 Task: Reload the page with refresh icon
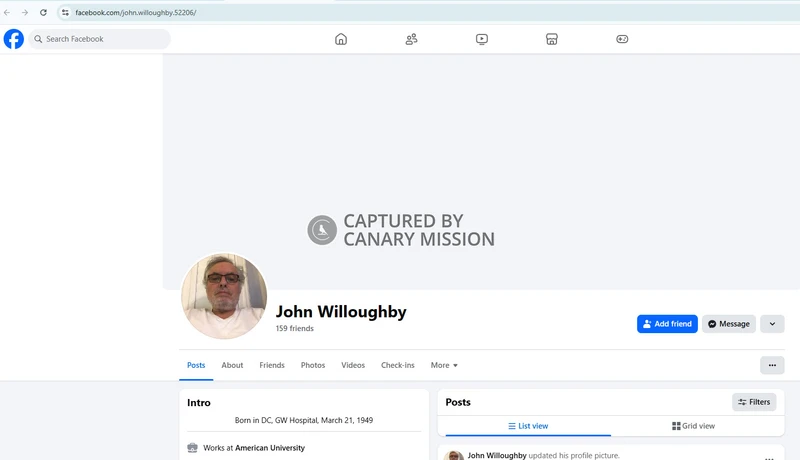tap(43, 12)
